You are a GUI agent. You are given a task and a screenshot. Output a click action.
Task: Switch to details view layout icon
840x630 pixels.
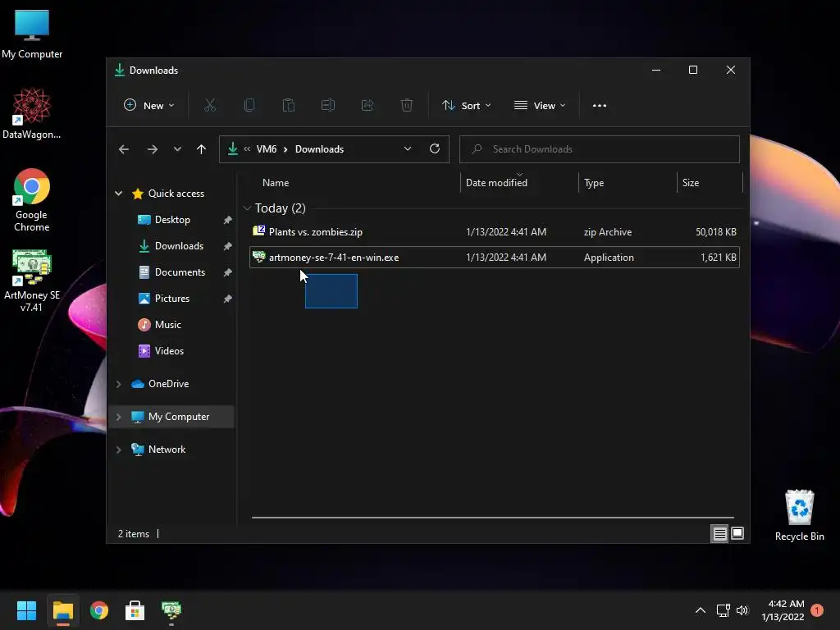tap(720, 533)
